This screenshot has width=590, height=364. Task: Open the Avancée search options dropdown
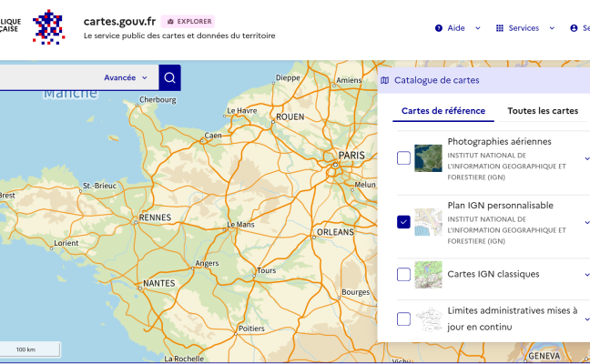126,77
